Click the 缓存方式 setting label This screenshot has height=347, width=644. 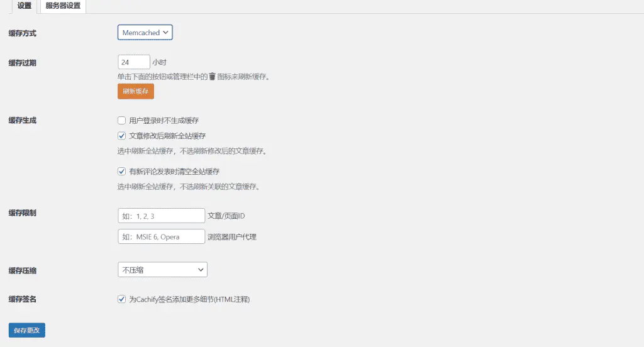[x=23, y=33]
